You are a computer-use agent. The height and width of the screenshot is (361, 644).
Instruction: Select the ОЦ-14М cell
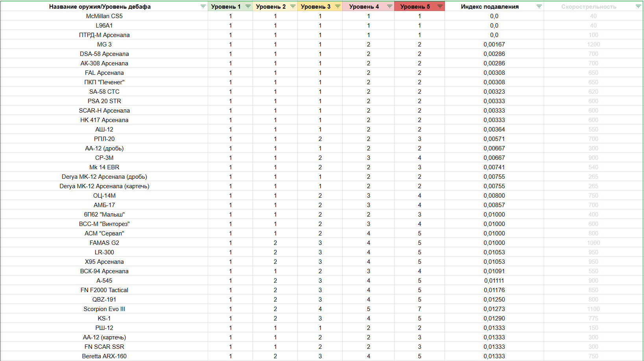point(104,196)
